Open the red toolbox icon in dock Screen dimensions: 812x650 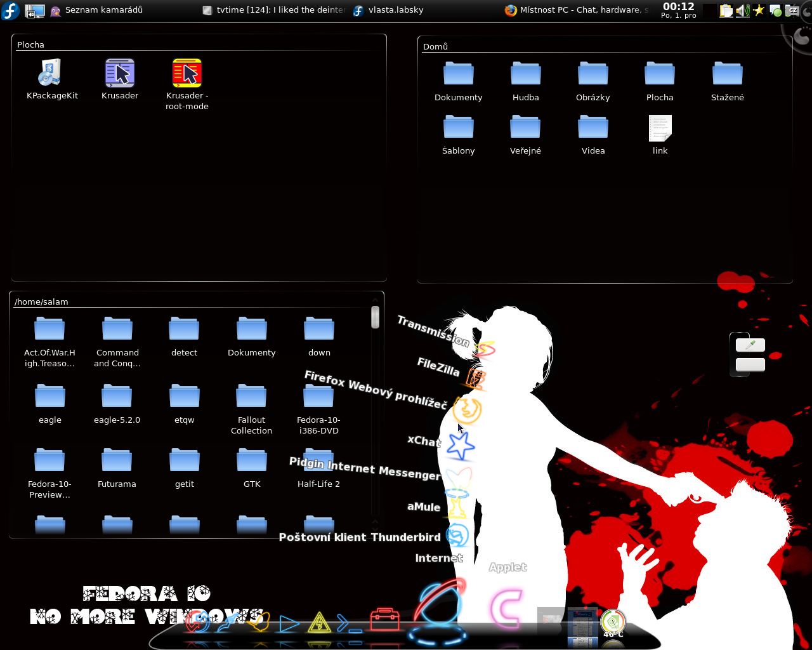(x=385, y=620)
